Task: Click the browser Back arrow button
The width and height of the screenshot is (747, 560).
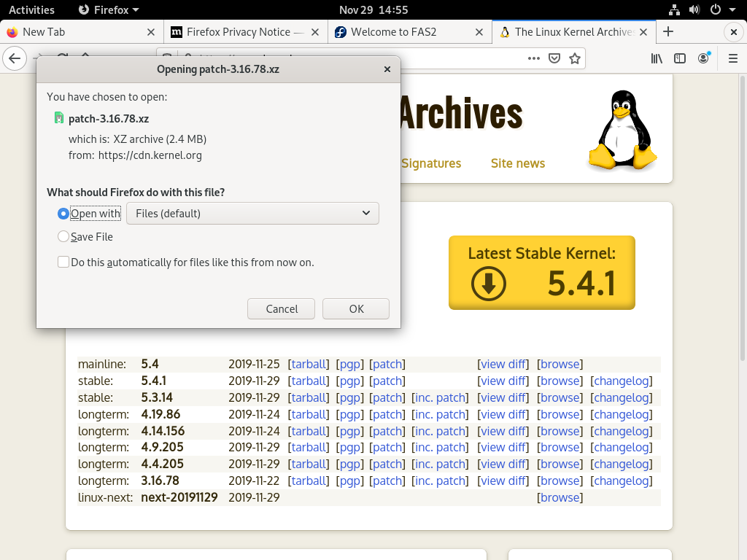Action: coord(15,58)
